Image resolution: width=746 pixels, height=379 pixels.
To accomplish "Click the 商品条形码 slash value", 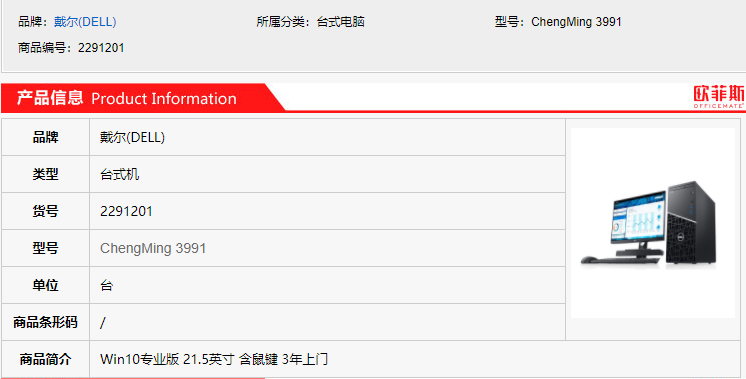I will pyautogui.click(x=103, y=323).
